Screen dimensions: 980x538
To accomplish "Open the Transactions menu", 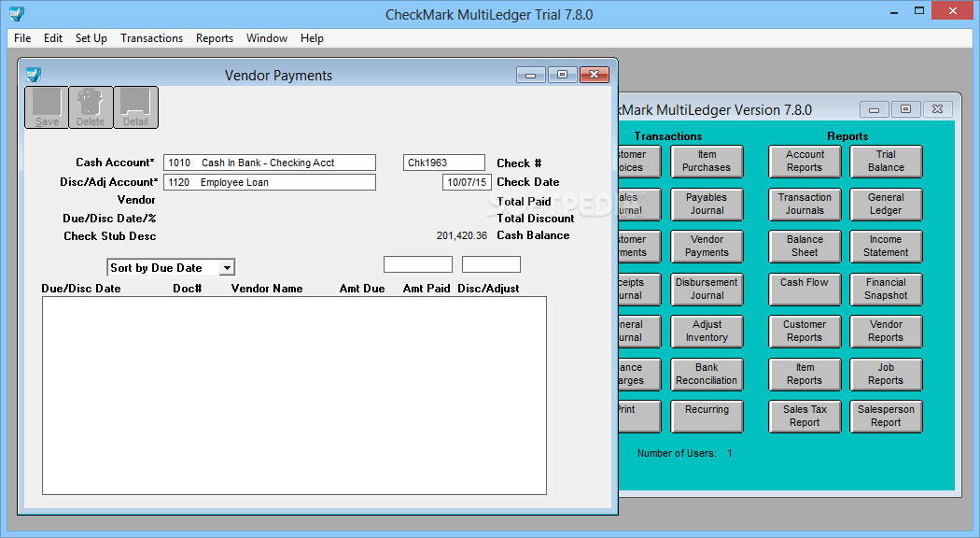I will [152, 38].
